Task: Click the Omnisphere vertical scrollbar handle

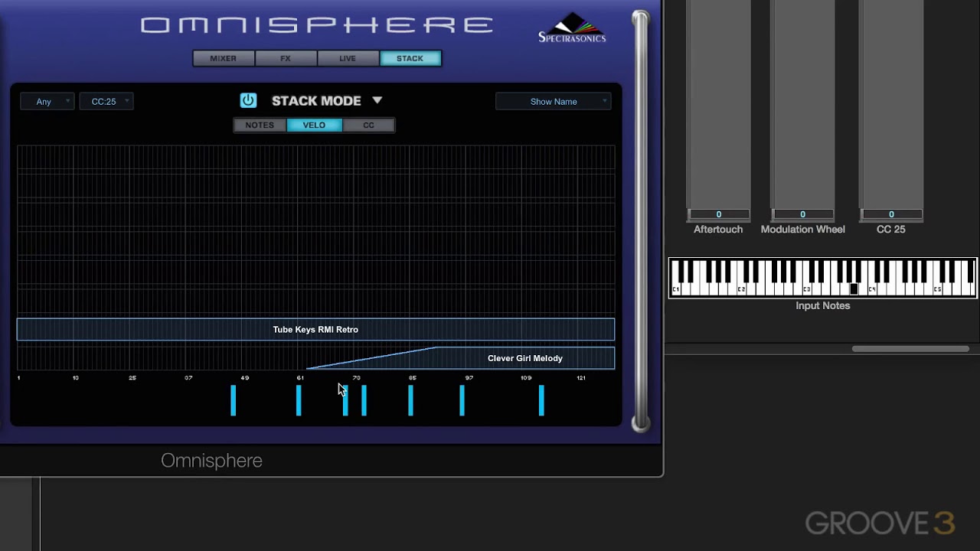Action: coord(640,222)
